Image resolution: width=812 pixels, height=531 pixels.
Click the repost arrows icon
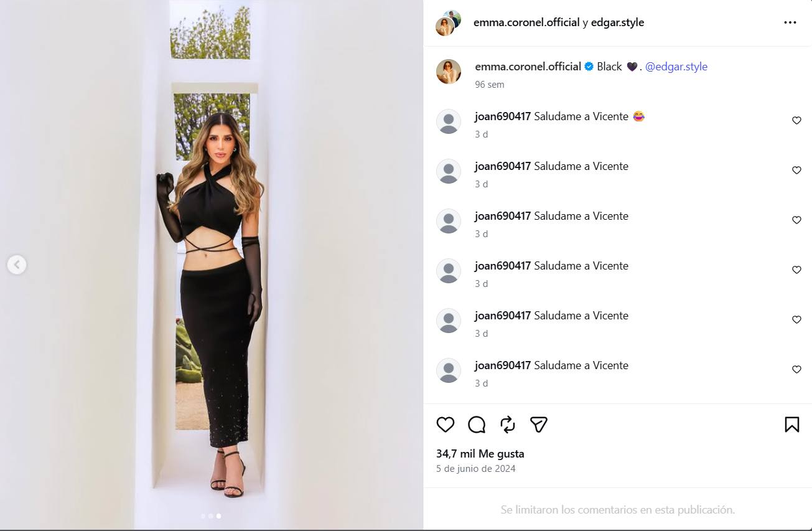508,425
